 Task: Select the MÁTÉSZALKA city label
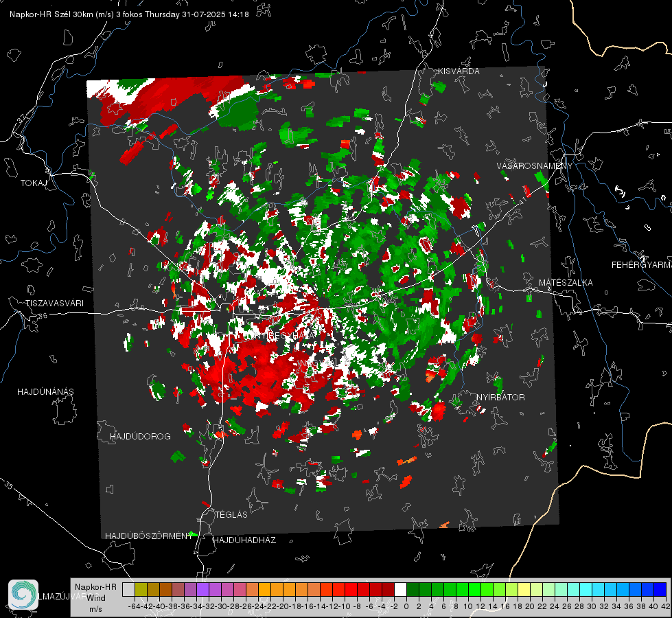pos(566,283)
